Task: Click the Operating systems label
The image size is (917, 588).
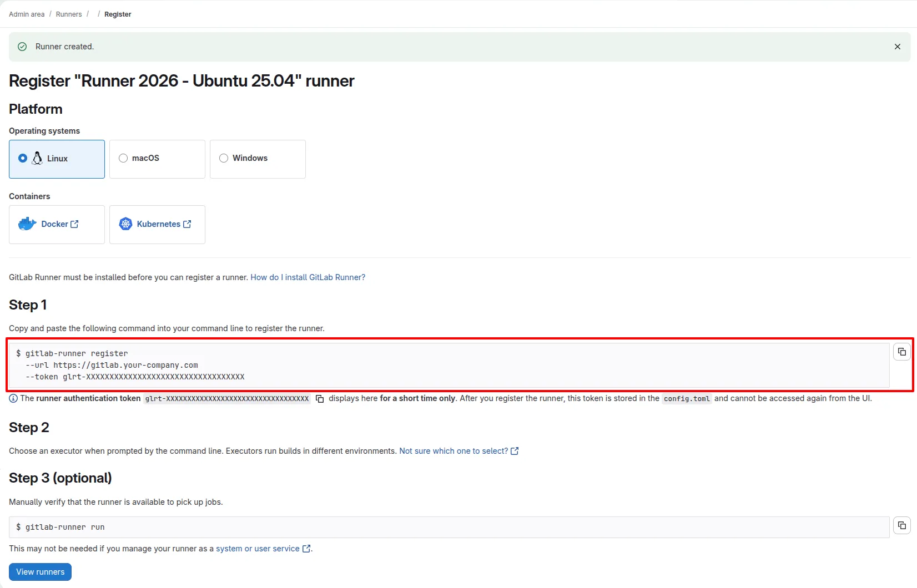Action: [44, 131]
